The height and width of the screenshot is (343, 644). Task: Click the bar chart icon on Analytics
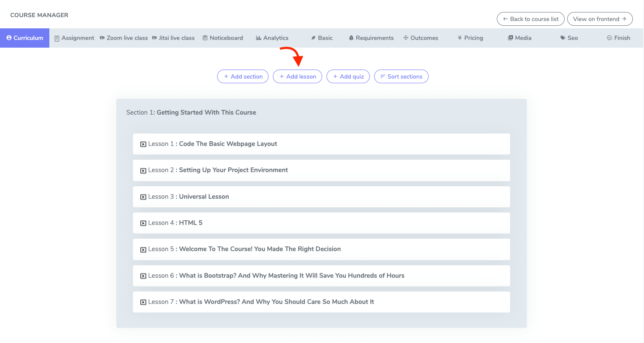click(x=259, y=38)
